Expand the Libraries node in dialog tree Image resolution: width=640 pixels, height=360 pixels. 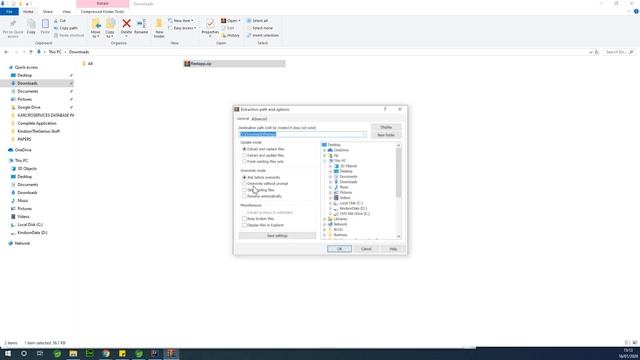coord(325,219)
